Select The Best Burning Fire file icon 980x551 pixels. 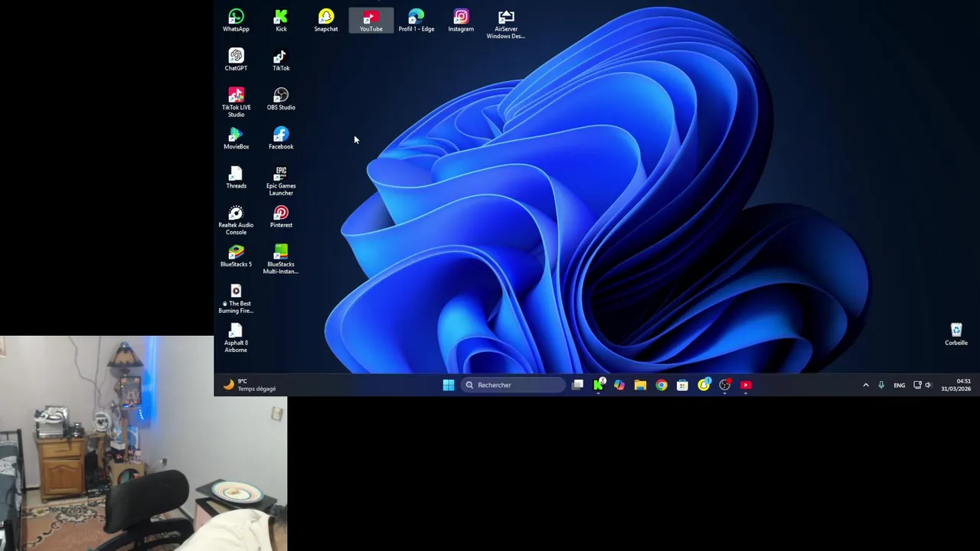(x=236, y=298)
